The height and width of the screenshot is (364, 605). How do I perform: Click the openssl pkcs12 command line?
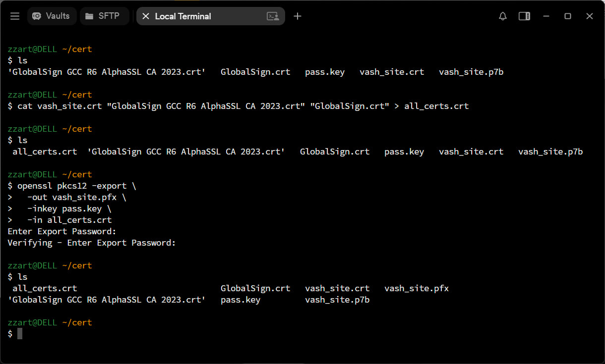click(x=70, y=185)
